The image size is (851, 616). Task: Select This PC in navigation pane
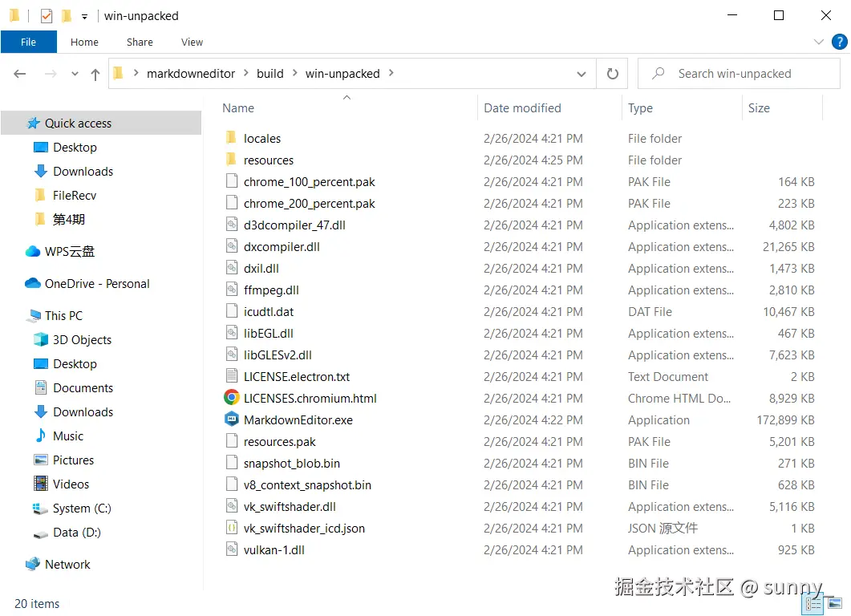[55, 315]
